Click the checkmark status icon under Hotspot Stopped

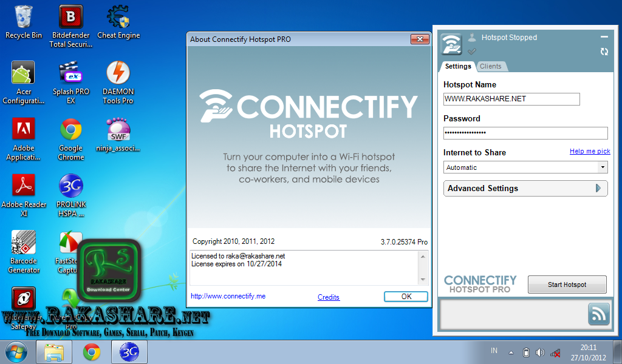tap(471, 52)
